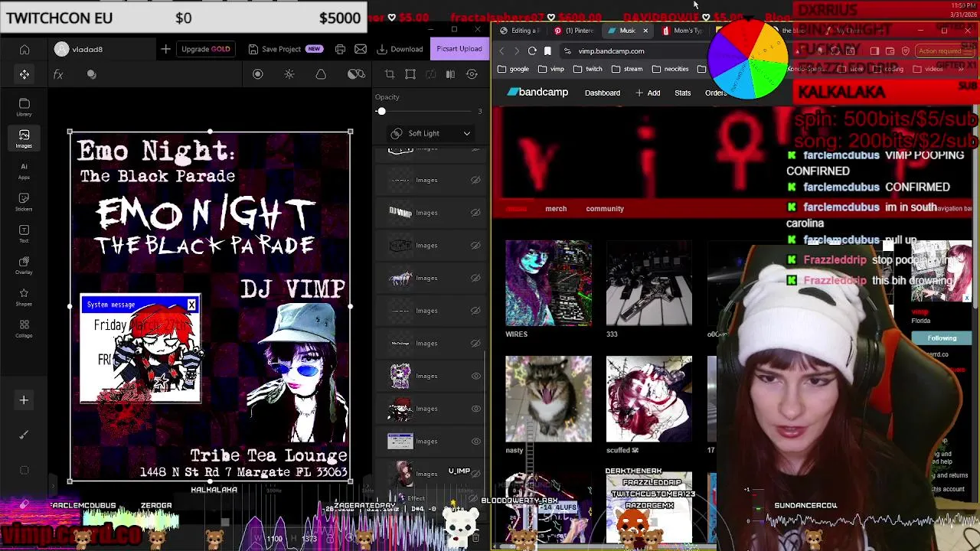Screen dimensions: 980x551
Task: Click the rotate view icon
Action: [x=472, y=74]
